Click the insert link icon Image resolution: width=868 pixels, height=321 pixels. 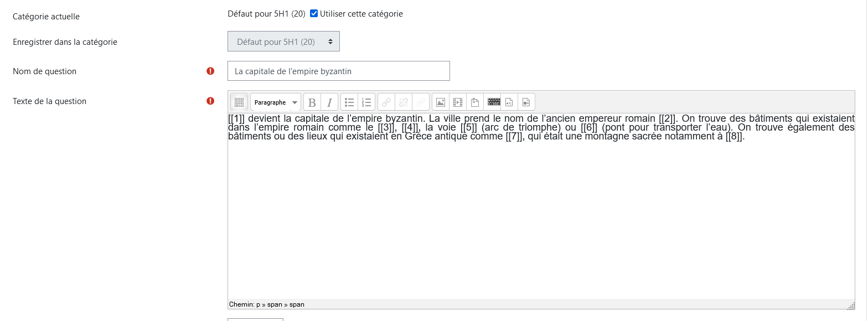386,102
